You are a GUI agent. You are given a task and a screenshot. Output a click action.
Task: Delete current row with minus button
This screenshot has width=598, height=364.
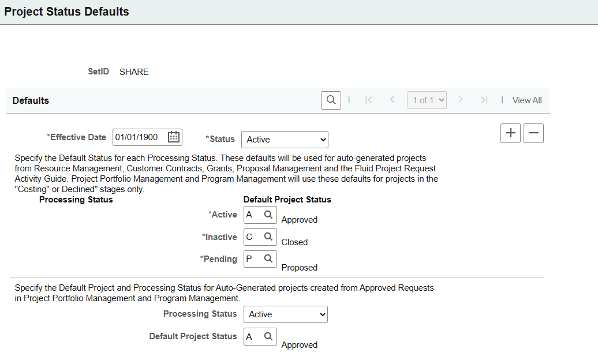tap(533, 133)
